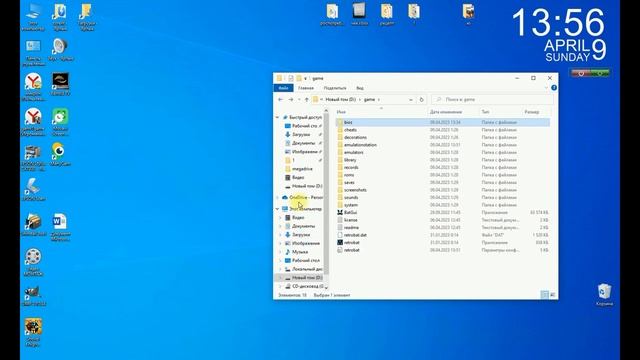This screenshot has width=640, height=360.
Task: Collapse the Быстрый доступ tree section
Action: tap(278, 118)
